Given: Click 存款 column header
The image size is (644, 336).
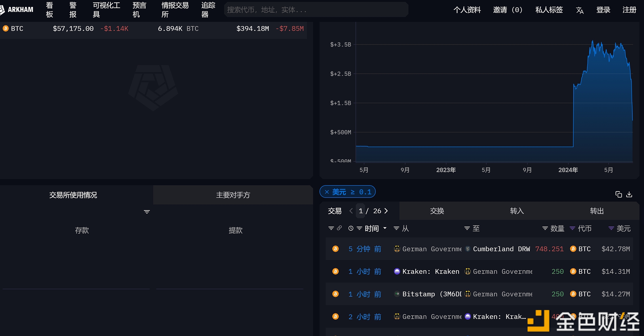Looking at the screenshot, I should [82, 230].
